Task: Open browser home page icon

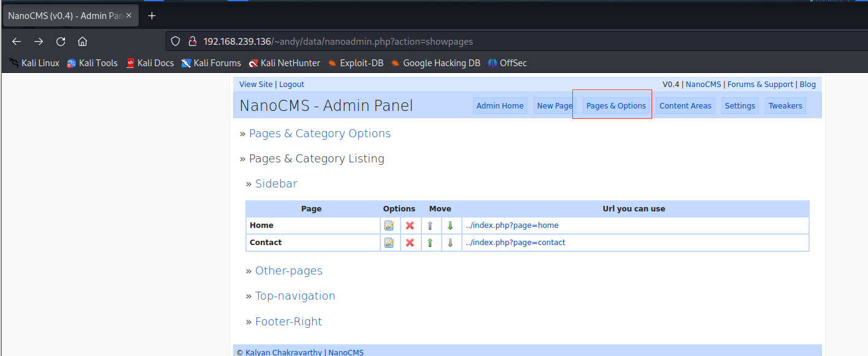Action: pyautogui.click(x=82, y=42)
